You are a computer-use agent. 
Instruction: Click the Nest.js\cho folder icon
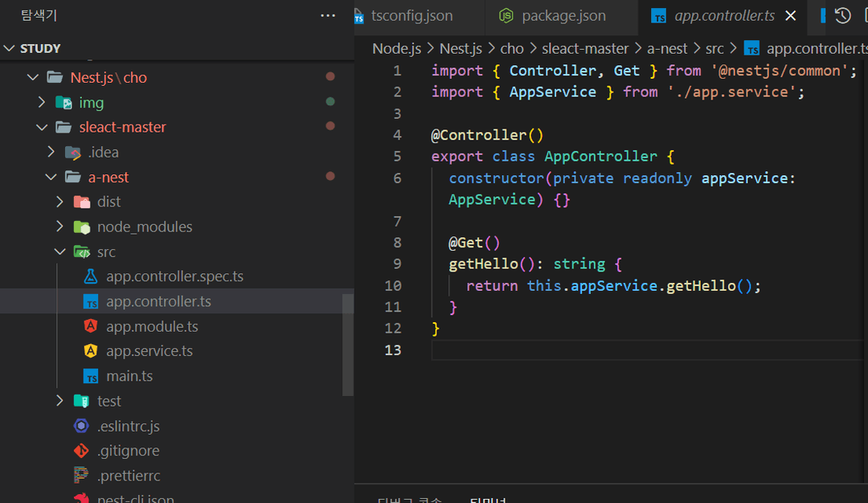55,77
